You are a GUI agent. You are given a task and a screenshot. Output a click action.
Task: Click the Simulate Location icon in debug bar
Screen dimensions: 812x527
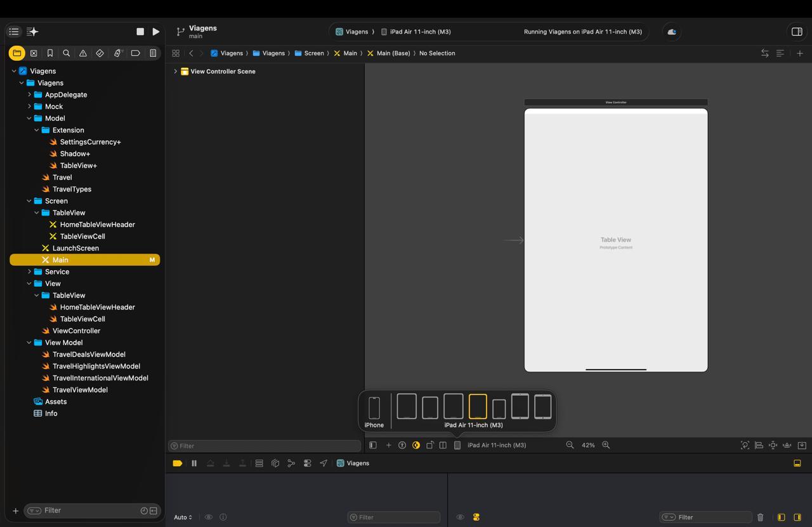pos(324,463)
